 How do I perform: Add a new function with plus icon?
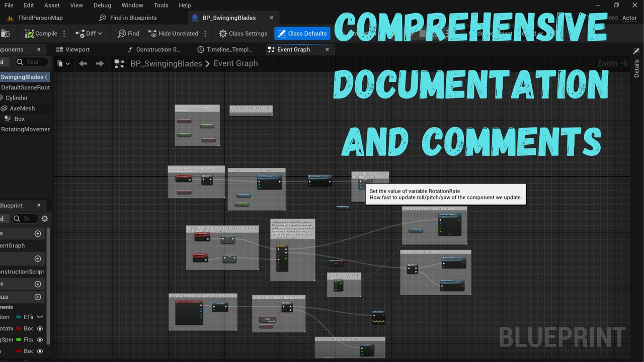click(38, 258)
